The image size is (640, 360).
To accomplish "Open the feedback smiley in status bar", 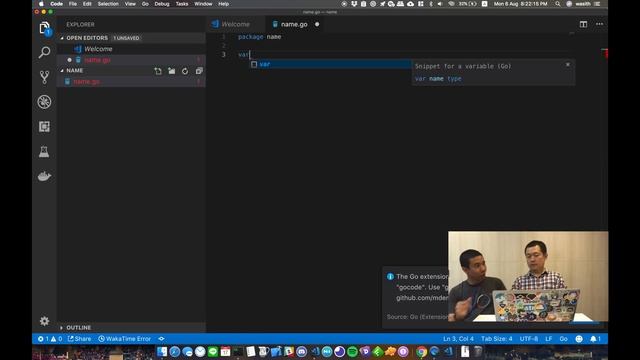I will coord(579,339).
